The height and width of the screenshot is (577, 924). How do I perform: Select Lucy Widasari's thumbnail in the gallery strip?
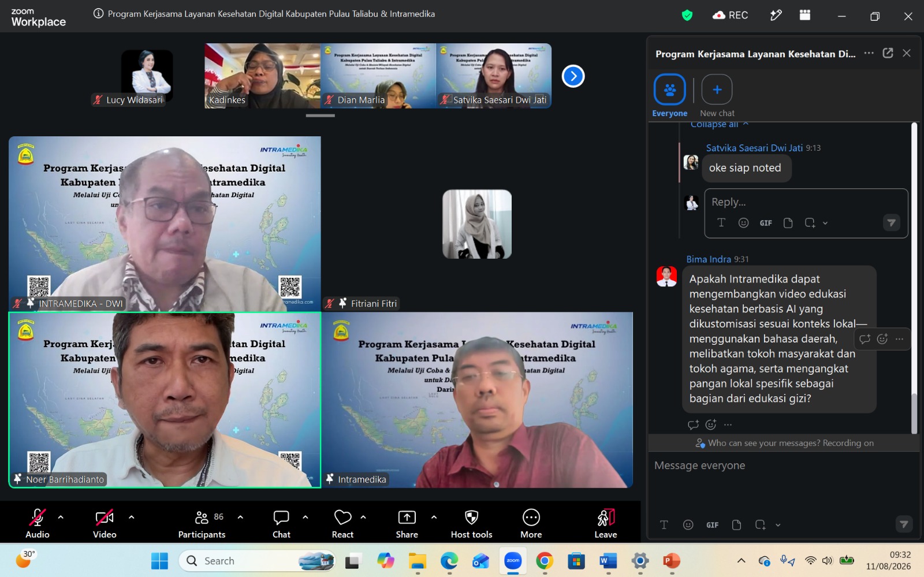[x=147, y=76]
